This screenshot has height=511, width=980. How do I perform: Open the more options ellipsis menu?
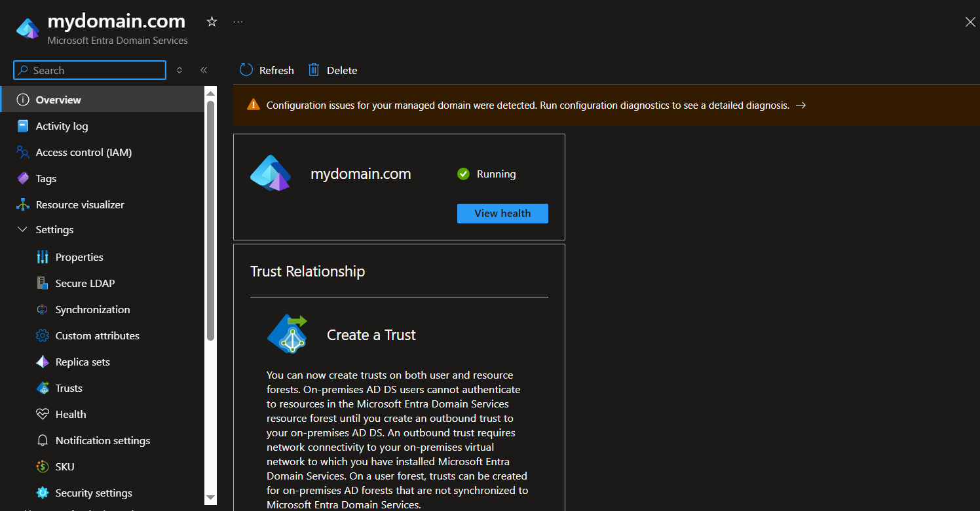point(238,22)
